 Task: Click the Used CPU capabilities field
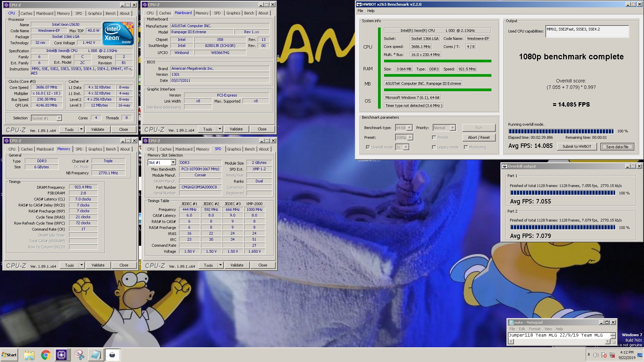click(587, 32)
